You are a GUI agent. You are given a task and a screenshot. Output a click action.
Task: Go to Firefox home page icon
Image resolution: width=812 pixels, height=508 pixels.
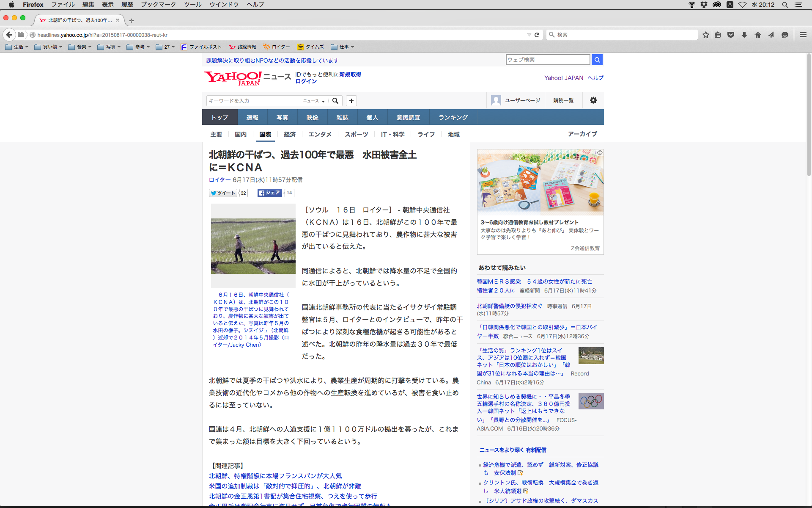[x=757, y=35]
